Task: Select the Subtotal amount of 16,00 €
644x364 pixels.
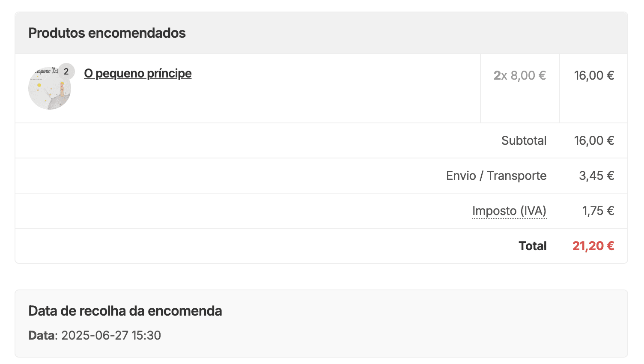Action: [594, 140]
